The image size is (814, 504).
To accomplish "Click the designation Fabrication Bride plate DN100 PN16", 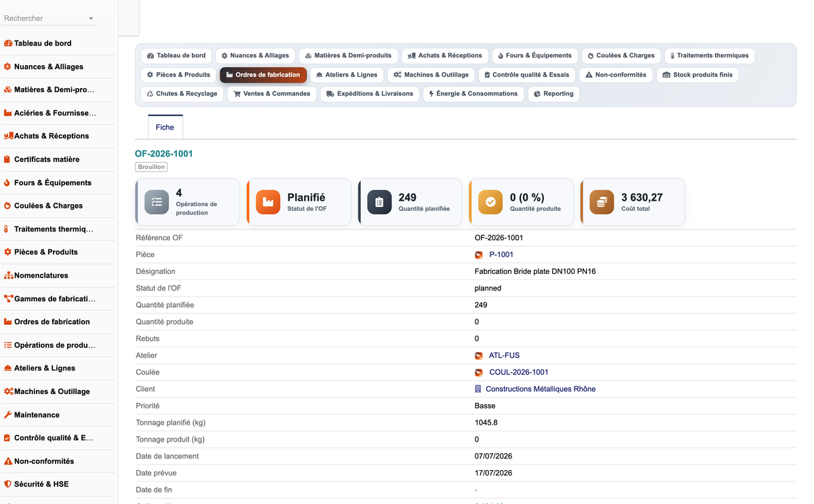I will tap(535, 271).
